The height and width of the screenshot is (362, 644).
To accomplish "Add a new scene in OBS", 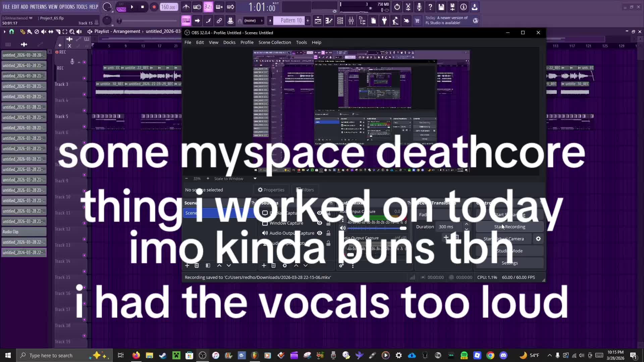I will pos(187,265).
